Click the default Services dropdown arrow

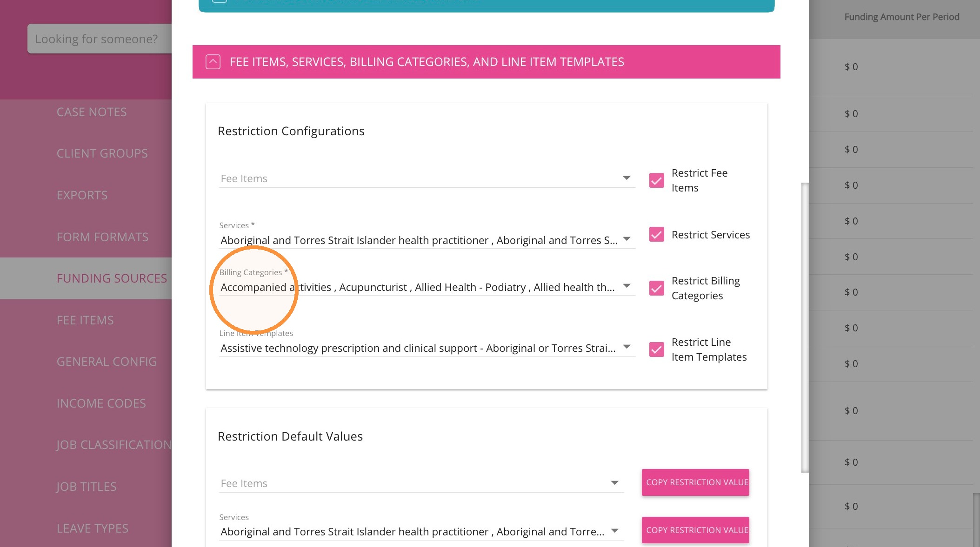(614, 531)
